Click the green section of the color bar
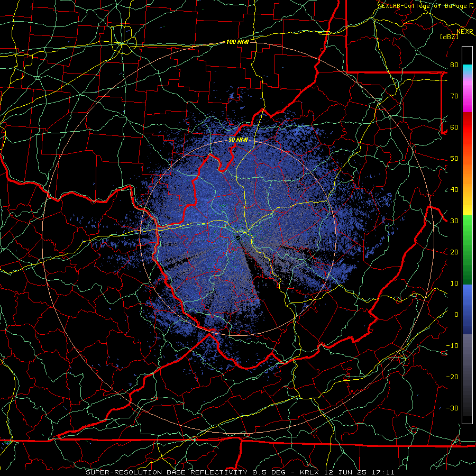Viewport: 476px width, 476px height. [x=467, y=250]
